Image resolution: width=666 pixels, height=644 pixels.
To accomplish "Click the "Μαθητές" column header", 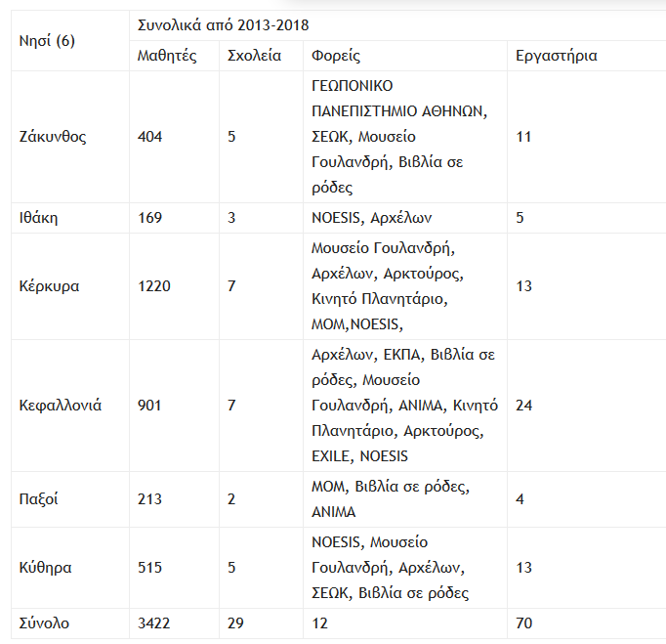I will pos(166,56).
